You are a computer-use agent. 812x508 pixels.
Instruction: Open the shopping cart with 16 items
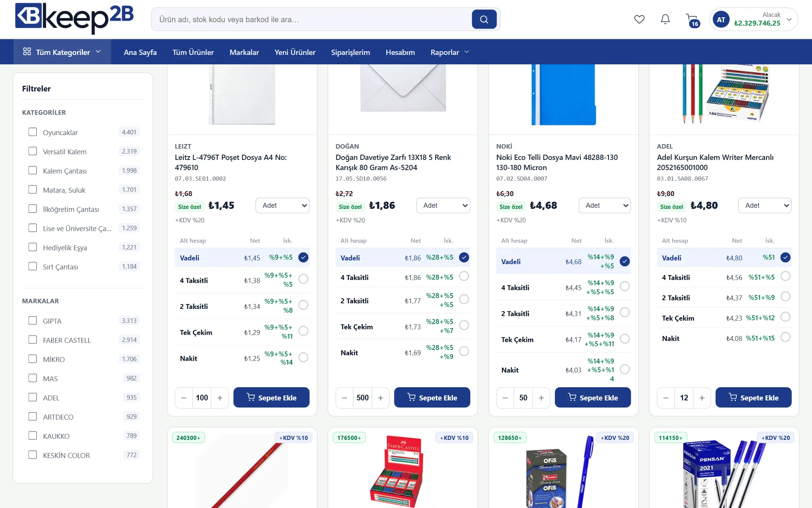click(692, 20)
